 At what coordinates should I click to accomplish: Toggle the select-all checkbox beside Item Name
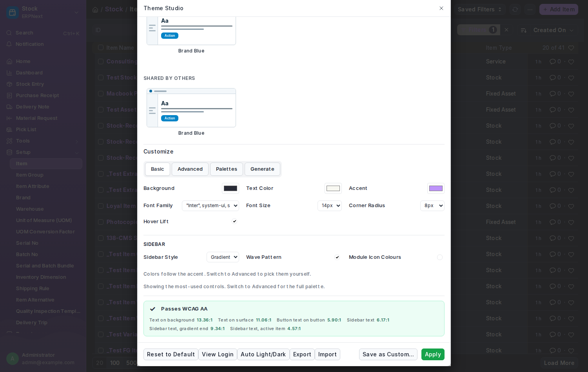coord(101,48)
